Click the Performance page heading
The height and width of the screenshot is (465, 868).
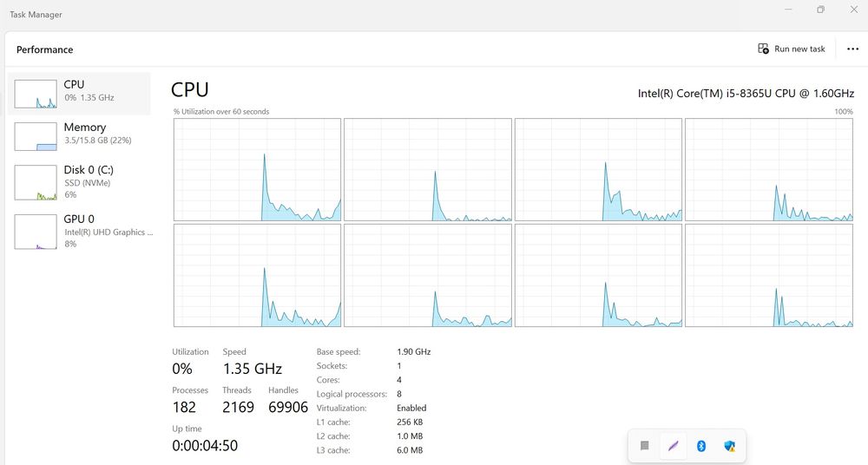(x=45, y=49)
